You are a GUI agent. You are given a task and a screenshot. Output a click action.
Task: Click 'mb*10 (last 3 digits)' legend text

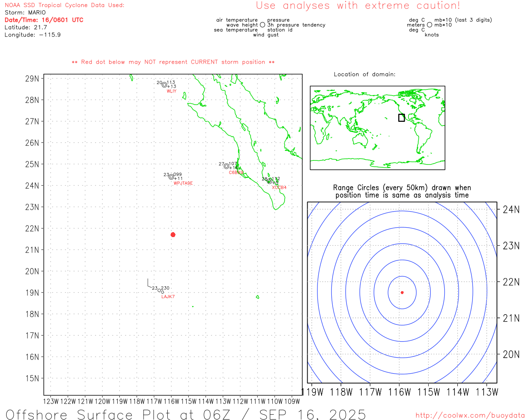[463, 20]
